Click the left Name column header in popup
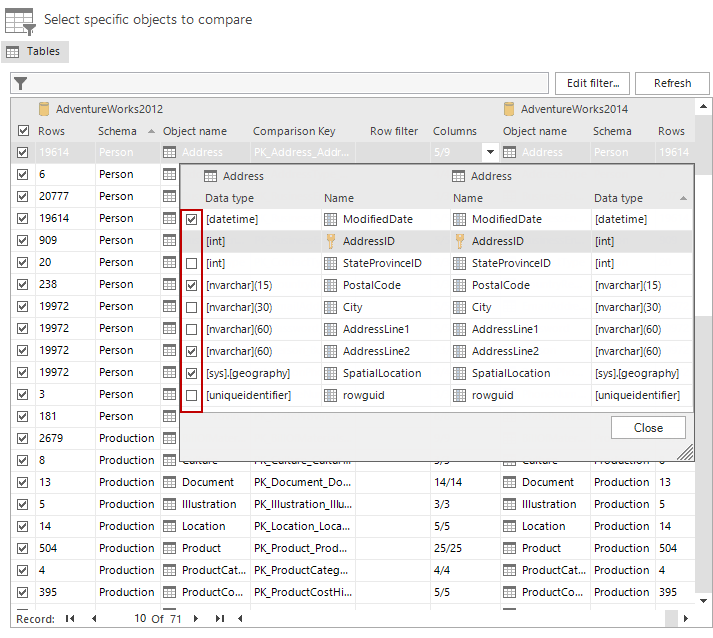The height and width of the screenshot is (638, 713). (x=339, y=198)
